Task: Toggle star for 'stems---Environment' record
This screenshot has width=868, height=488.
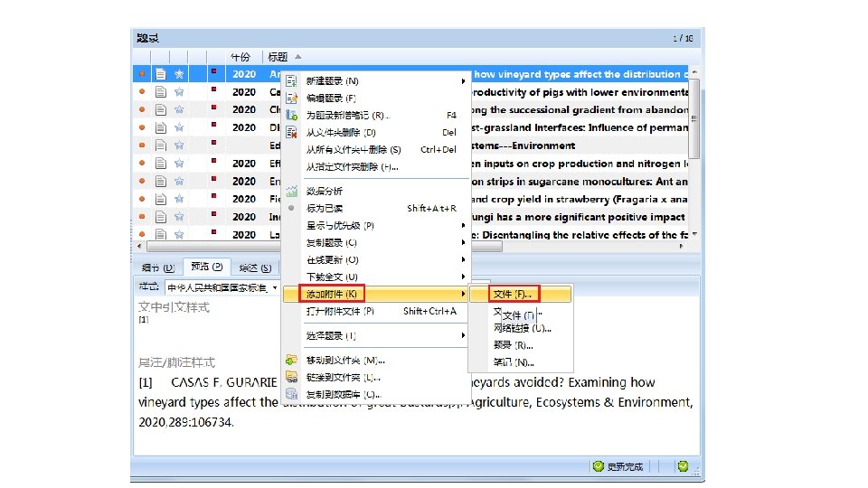Action: click(x=179, y=145)
